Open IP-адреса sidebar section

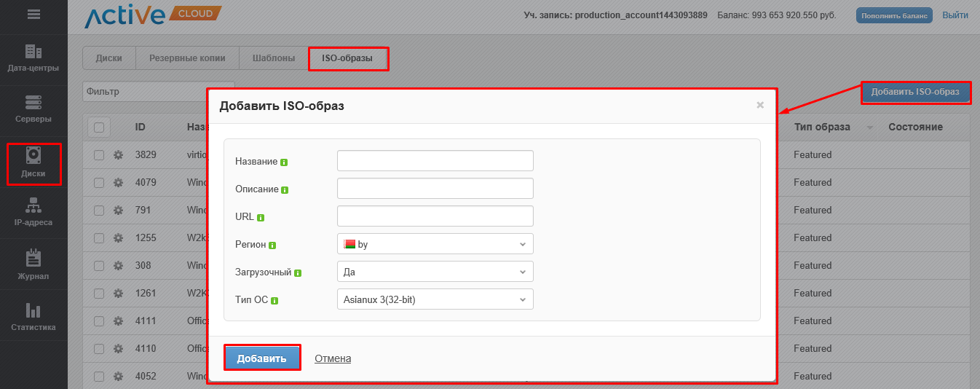pyautogui.click(x=33, y=213)
